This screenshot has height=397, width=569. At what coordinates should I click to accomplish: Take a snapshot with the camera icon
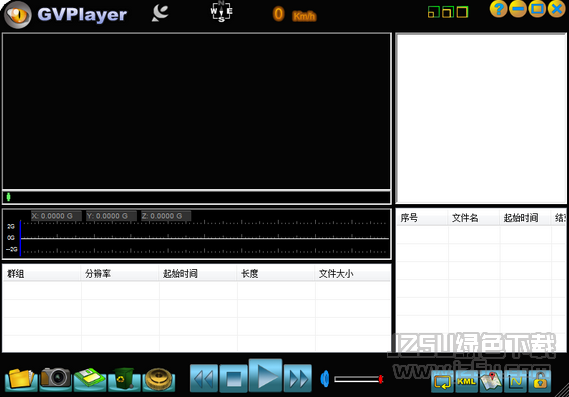(x=56, y=379)
